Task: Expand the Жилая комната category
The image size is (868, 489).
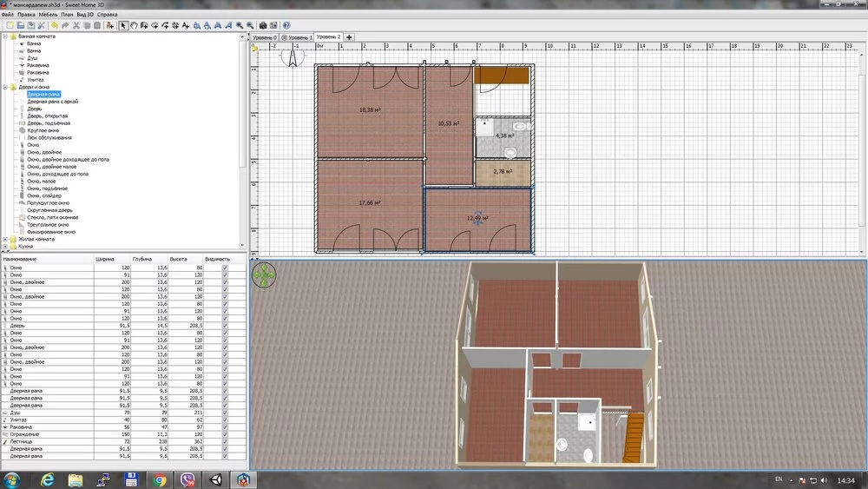Action: (x=5, y=239)
